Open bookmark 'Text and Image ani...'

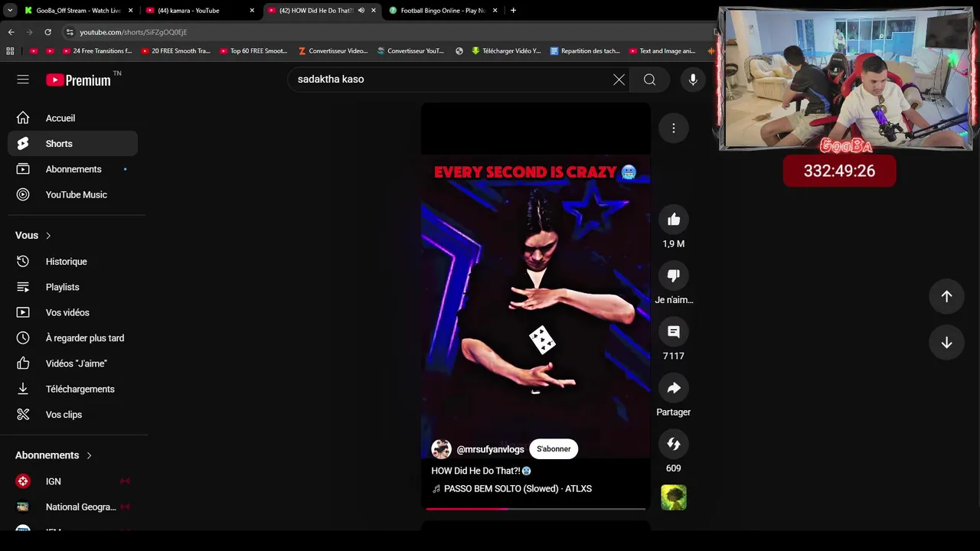pyautogui.click(x=662, y=51)
